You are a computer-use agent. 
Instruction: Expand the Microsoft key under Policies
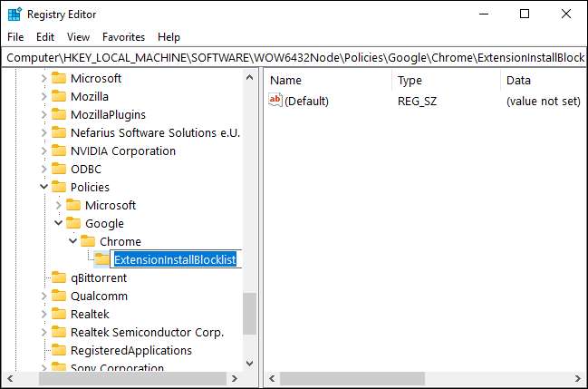(58, 205)
